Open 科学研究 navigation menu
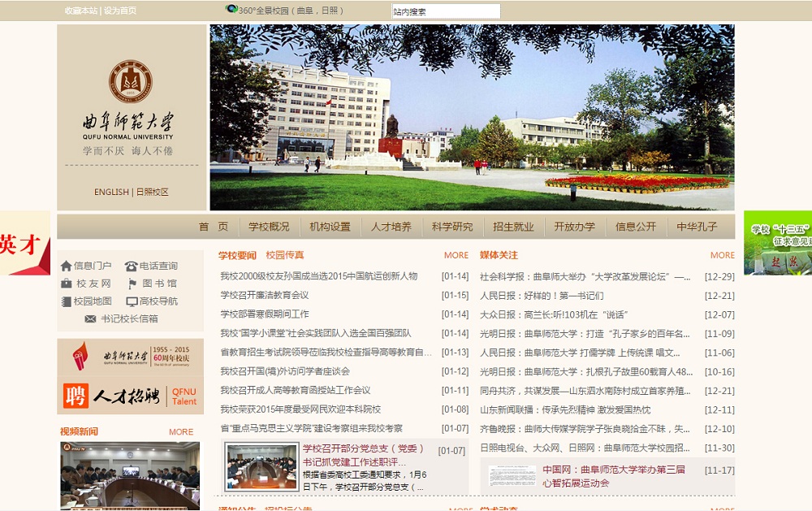Image resolution: width=812 pixels, height=511 pixels. coord(452,227)
